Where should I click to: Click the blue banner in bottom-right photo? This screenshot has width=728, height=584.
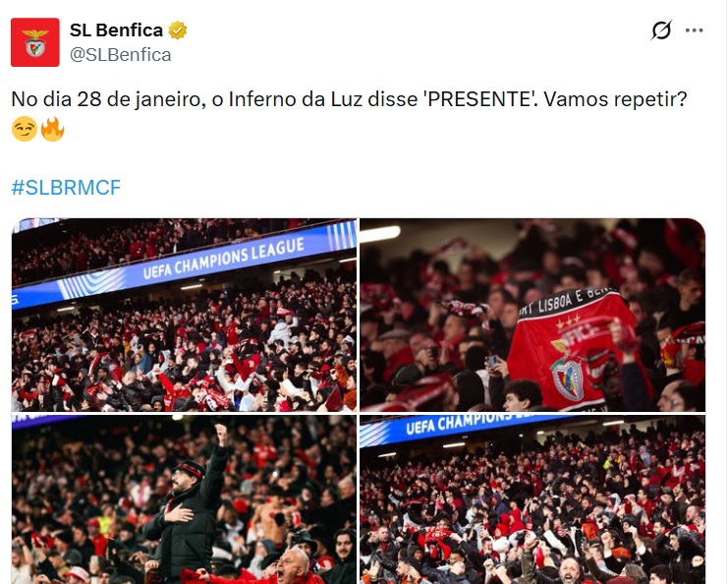click(x=469, y=428)
